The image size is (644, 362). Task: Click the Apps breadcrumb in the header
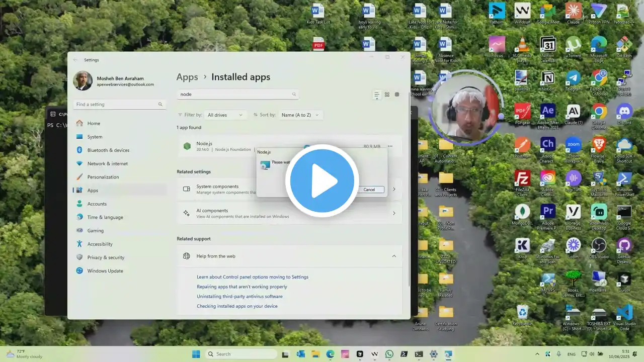(187, 77)
